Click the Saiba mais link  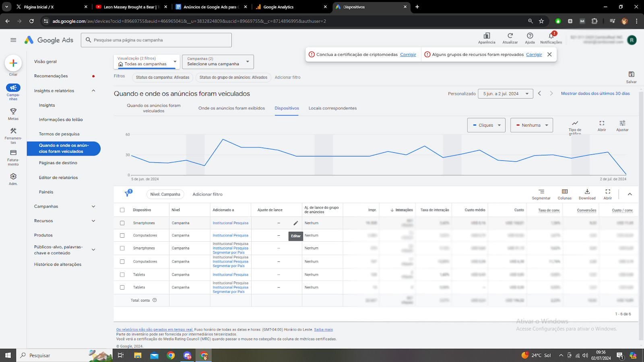click(323, 329)
